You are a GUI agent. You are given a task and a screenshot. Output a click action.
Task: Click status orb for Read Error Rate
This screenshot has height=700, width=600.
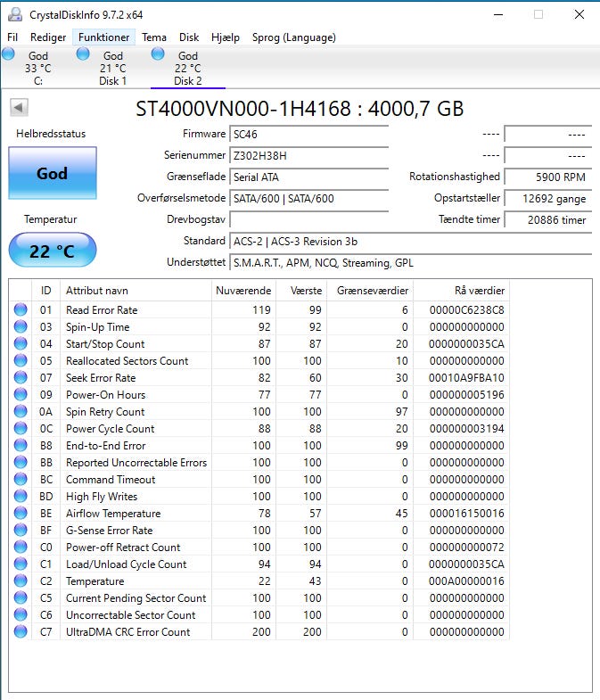[x=21, y=310]
